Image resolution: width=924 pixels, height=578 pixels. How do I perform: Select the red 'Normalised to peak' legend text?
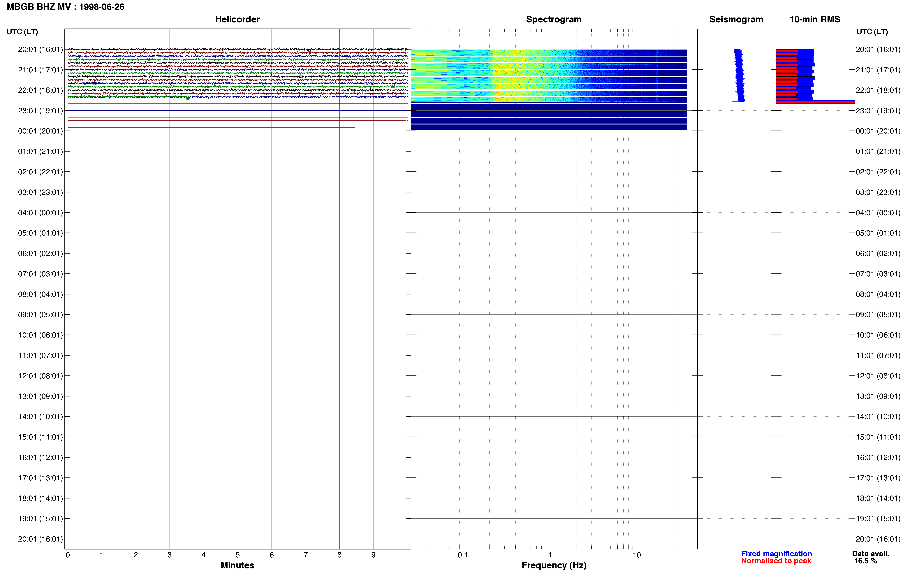click(x=776, y=561)
